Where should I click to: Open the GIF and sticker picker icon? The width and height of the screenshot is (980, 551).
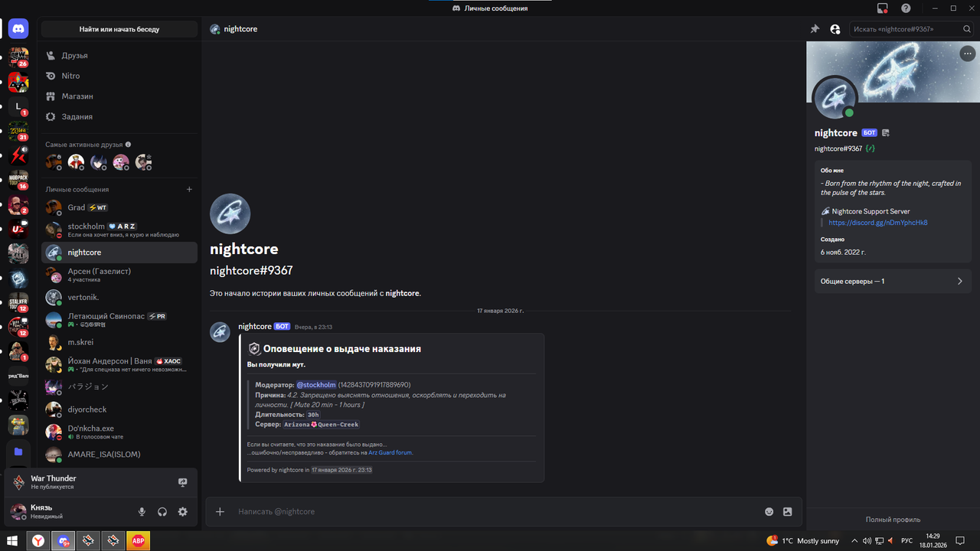tap(788, 511)
